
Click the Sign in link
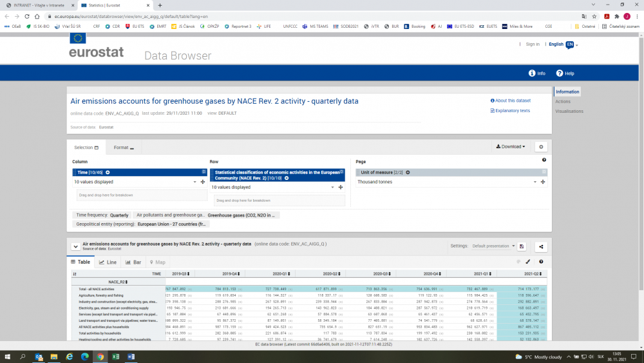(x=533, y=44)
